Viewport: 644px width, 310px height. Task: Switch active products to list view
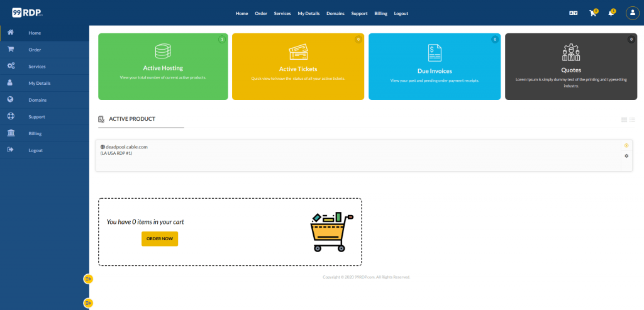(632, 119)
